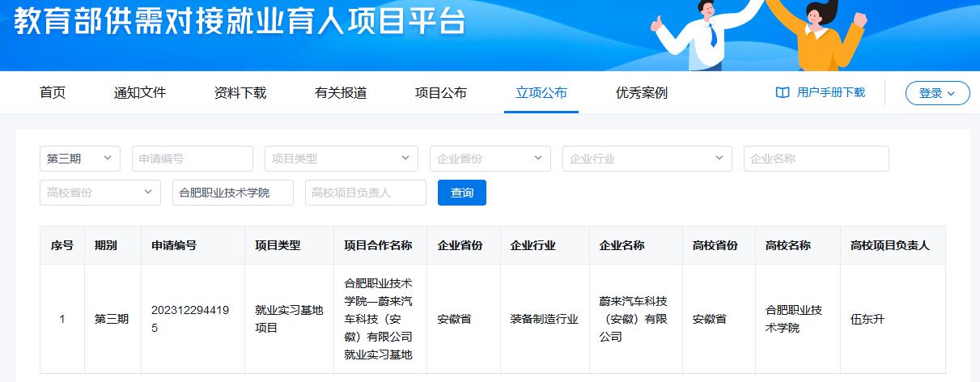Click the 用户手册下载 link
Screen dimensions: 980x382
point(830,93)
